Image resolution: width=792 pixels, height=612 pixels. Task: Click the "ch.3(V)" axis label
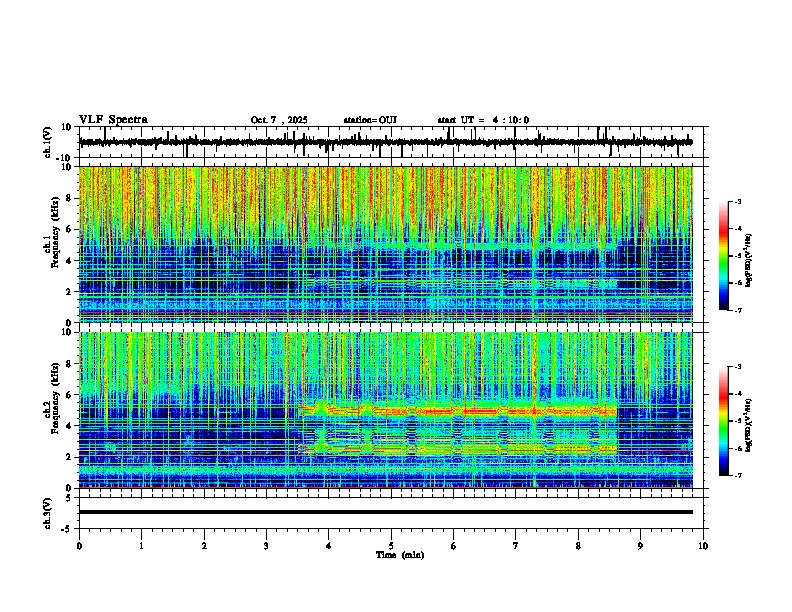coord(48,513)
